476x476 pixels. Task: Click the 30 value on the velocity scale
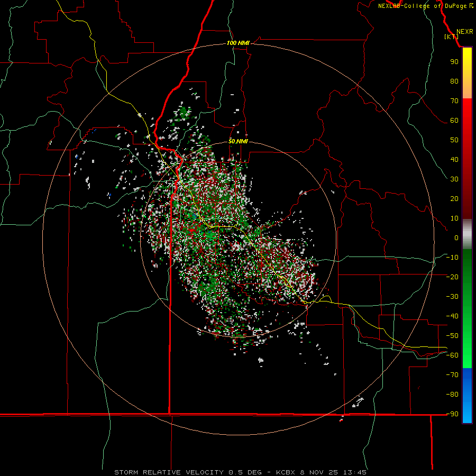click(x=454, y=179)
